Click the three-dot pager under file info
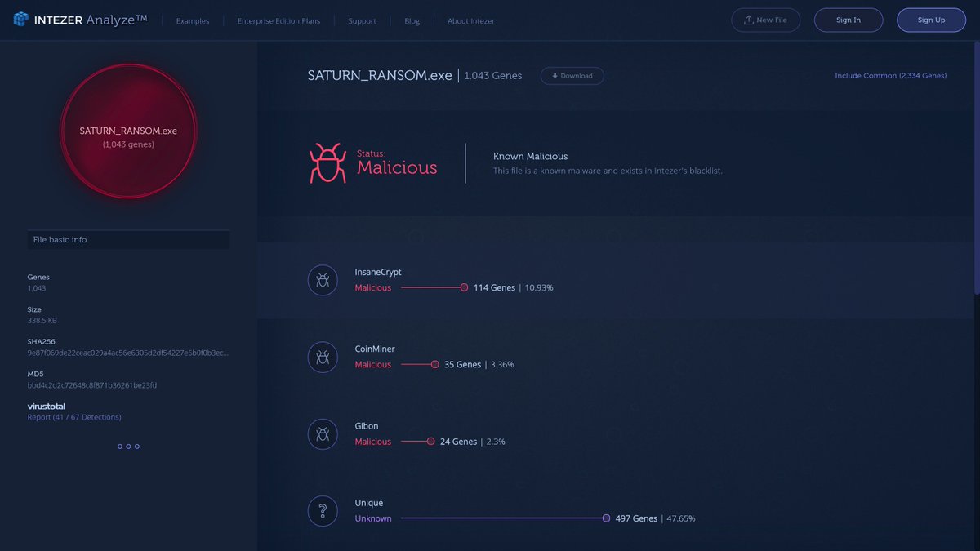 point(128,447)
